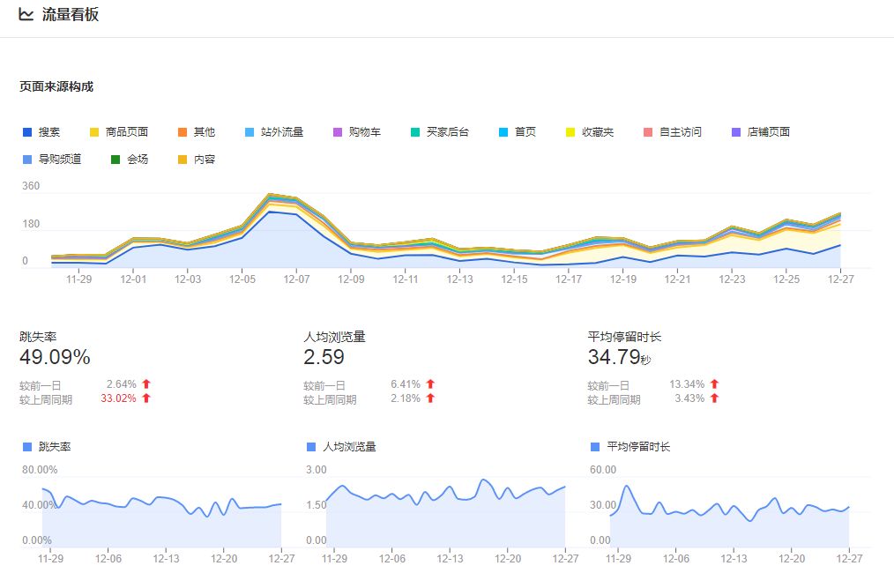Toggle the 跳失率 legend above the small chart

click(x=47, y=447)
